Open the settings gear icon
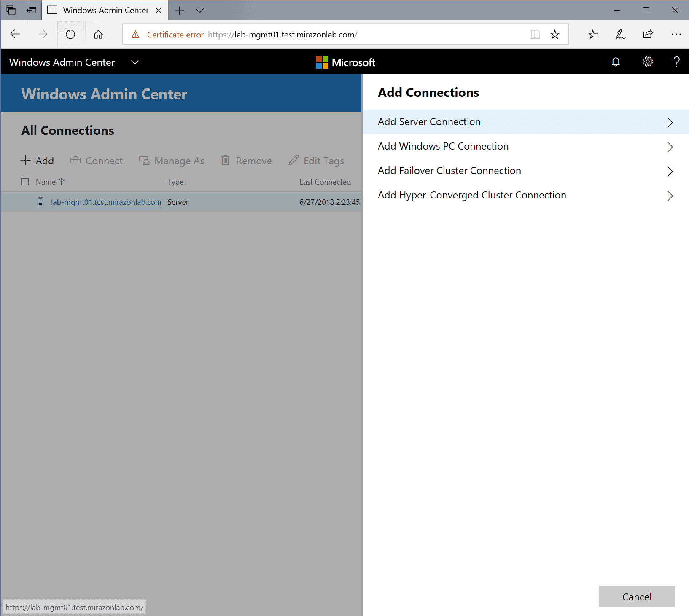 [x=647, y=62]
